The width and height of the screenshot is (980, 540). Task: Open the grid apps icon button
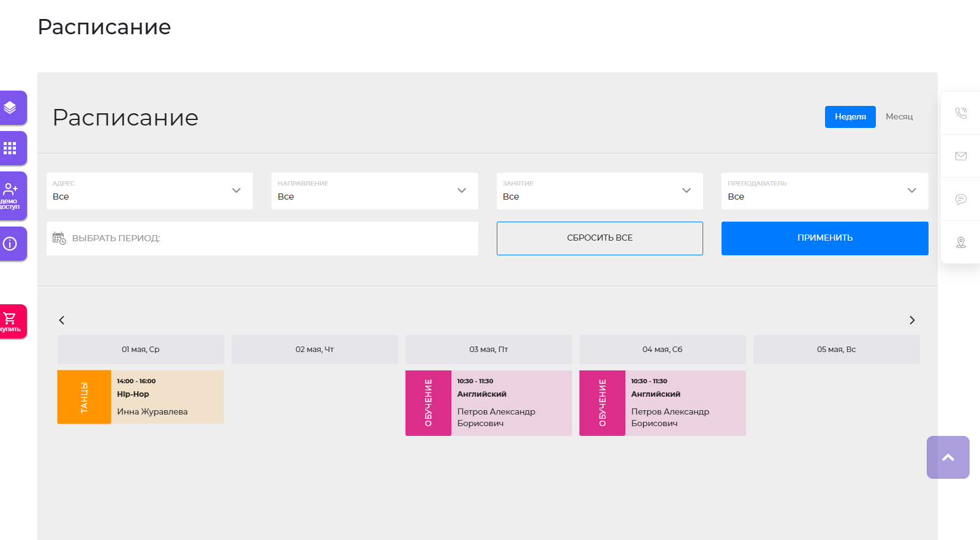pyautogui.click(x=10, y=148)
